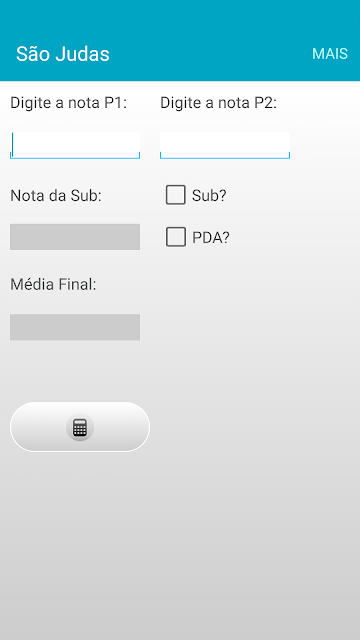The height and width of the screenshot is (640, 360).
Task: Focus the P1 grade input field
Action: [75, 145]
